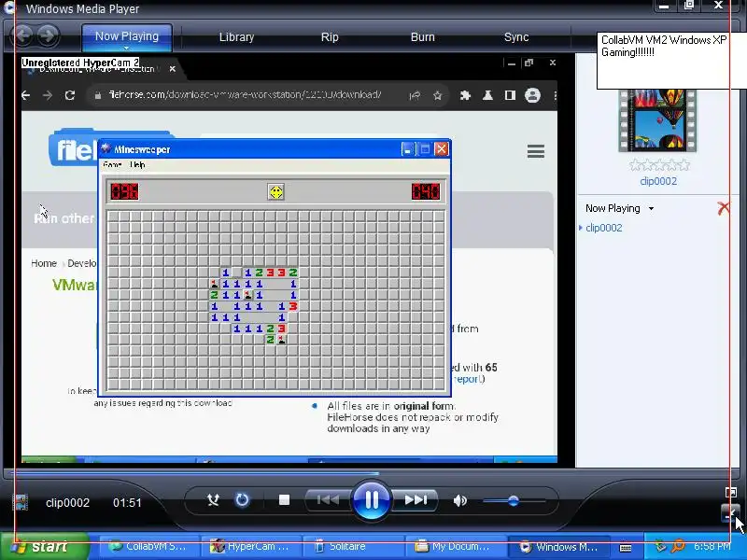This screenshot has height=560, width=747.
Task: Click the clip0002 title link under the thumbnail
Action: click(658, 181)
